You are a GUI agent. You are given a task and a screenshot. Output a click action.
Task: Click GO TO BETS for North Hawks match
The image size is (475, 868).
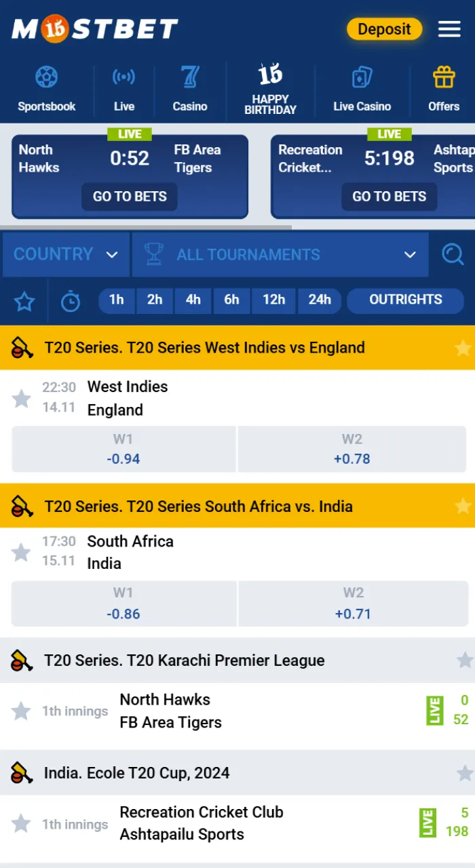tap(129, 197)
